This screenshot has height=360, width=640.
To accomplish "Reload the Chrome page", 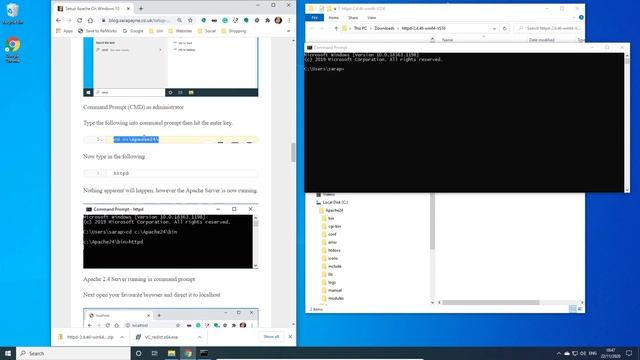I will 80,20.
